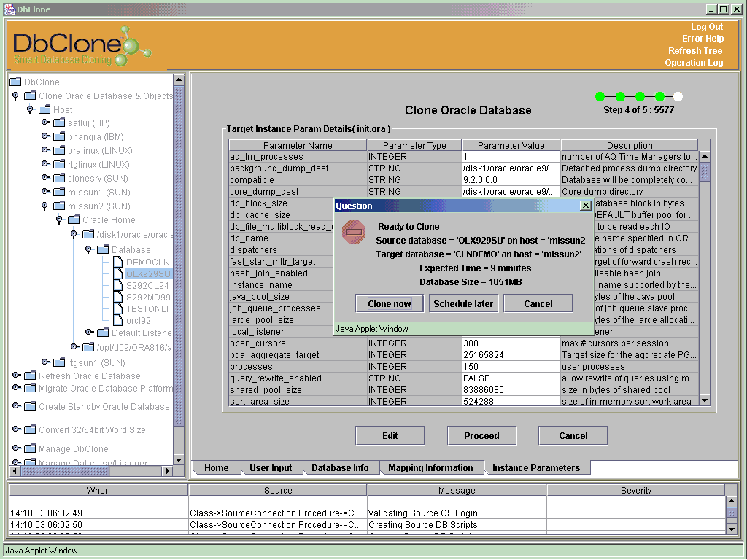Click the Clone now button
This screenshot has height=560, width=747.
point(390,304)
